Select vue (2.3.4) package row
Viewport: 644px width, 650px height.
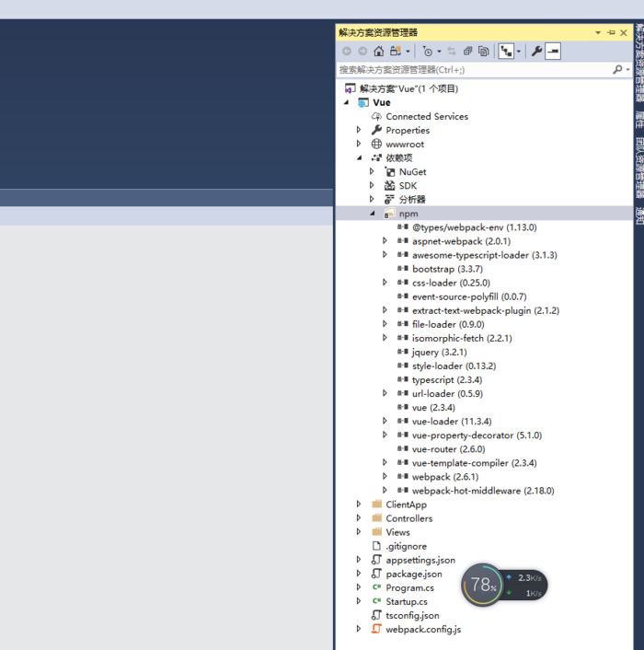(433, 408)
